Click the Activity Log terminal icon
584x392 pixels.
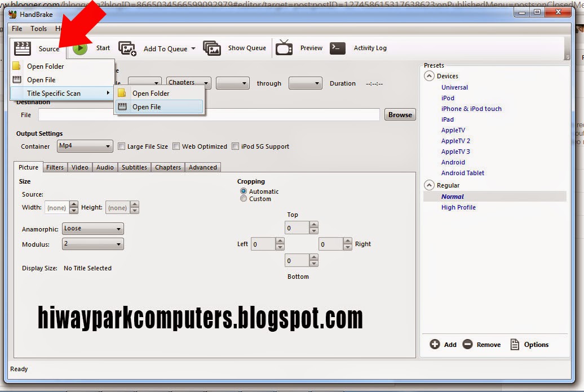point(338,48)
